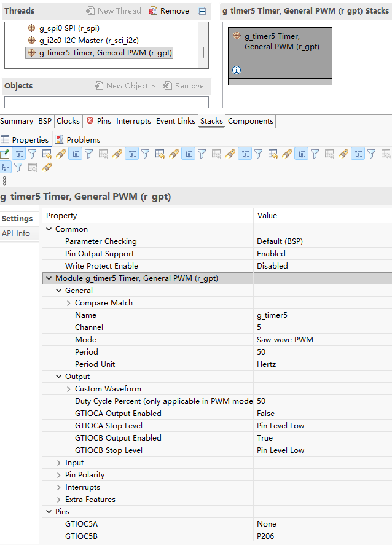392x545 pixels.
Task: Select the Stacks tab
Action: 211,121
